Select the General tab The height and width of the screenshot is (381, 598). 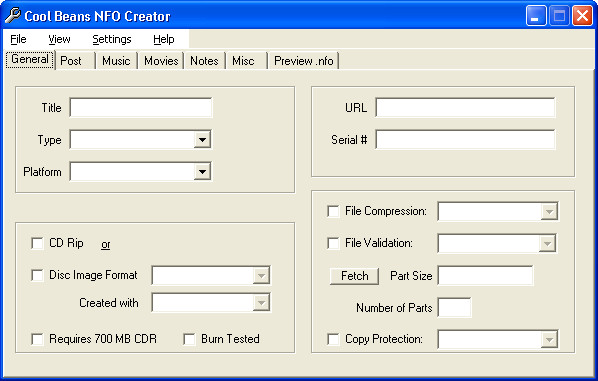30,59
